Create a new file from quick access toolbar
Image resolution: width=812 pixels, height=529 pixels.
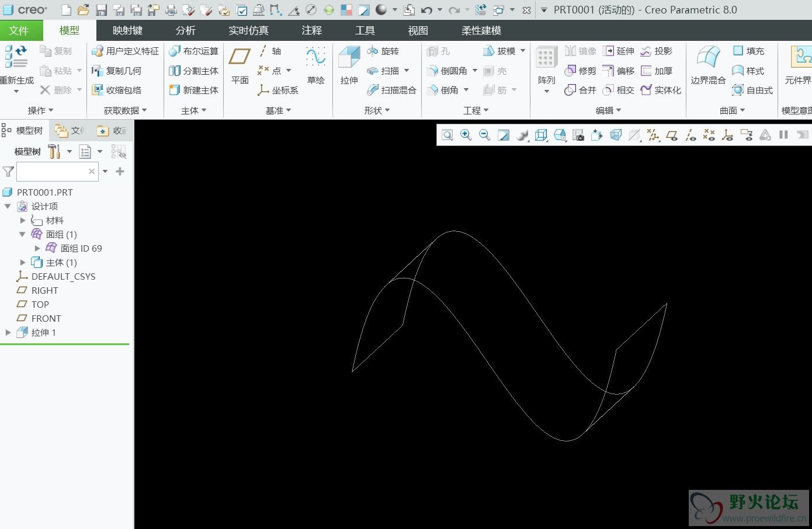pyautogui.click(x=66, y=9)
